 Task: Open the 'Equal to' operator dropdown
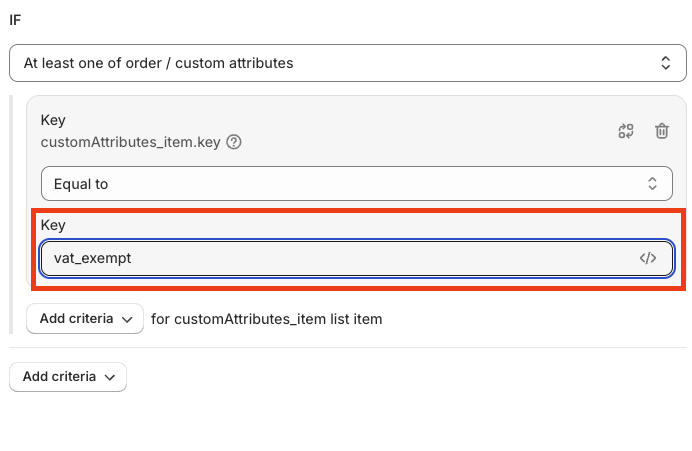click(x=340, y=184)
